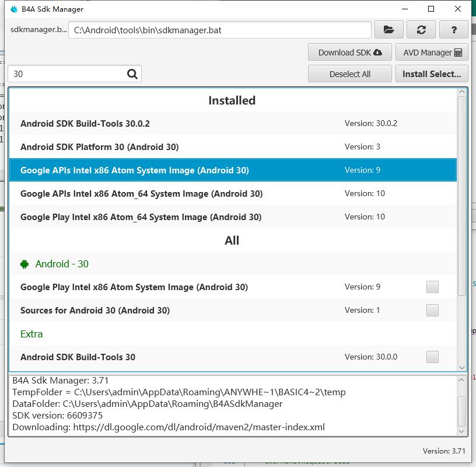
Task: Click log panel scrollbar up arrow
Action: [x=461, y=380]
